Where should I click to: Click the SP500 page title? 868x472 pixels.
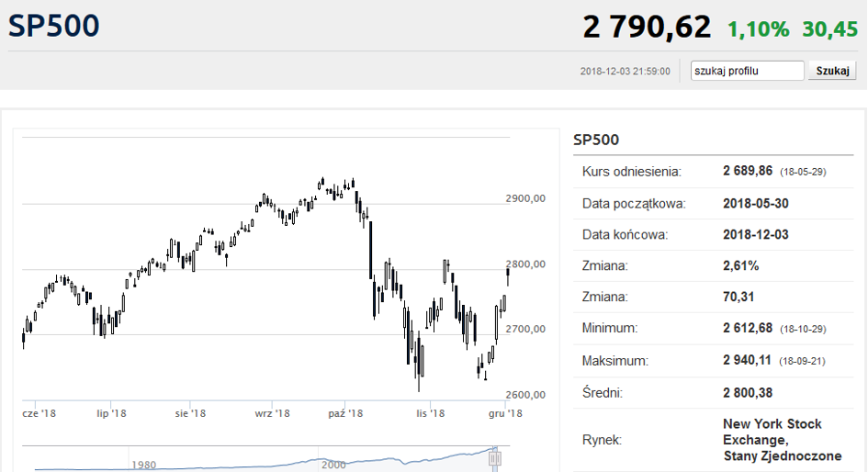coord(53,26)
